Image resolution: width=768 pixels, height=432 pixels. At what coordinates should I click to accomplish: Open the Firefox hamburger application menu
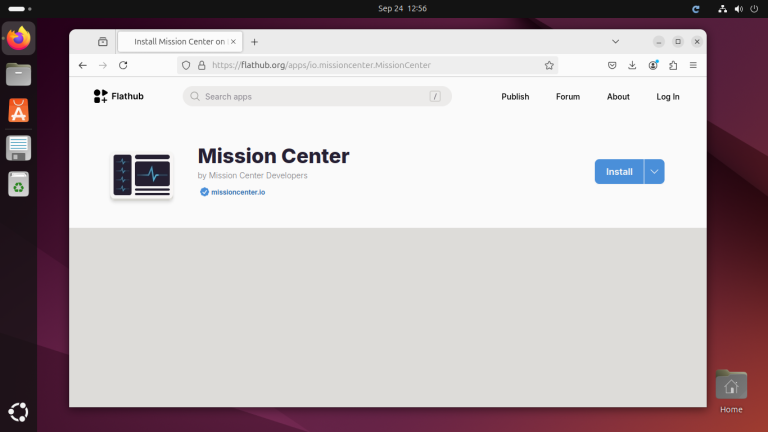click(x=693, y=65)
